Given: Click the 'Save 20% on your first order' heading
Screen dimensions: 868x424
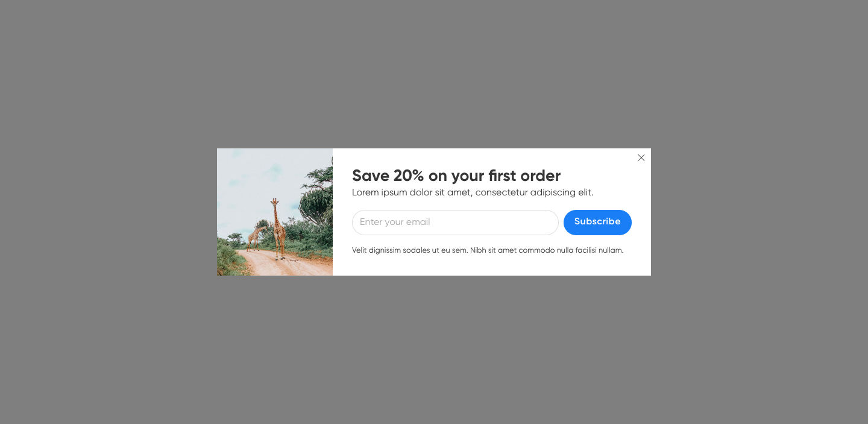Looking at the screenshot, I should point(456,176).
